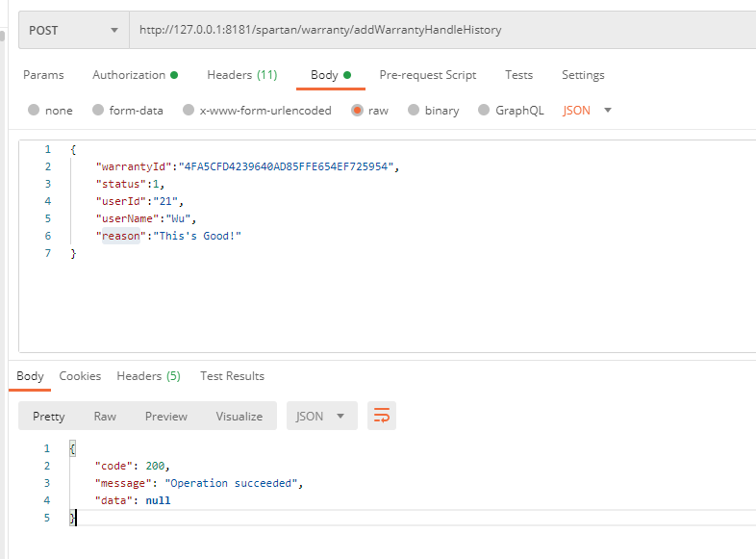Click the wrap lines icon in response toolbar
Image resolution: width=756 pixels, height=559 pixels.
click(x=382, y=416)
